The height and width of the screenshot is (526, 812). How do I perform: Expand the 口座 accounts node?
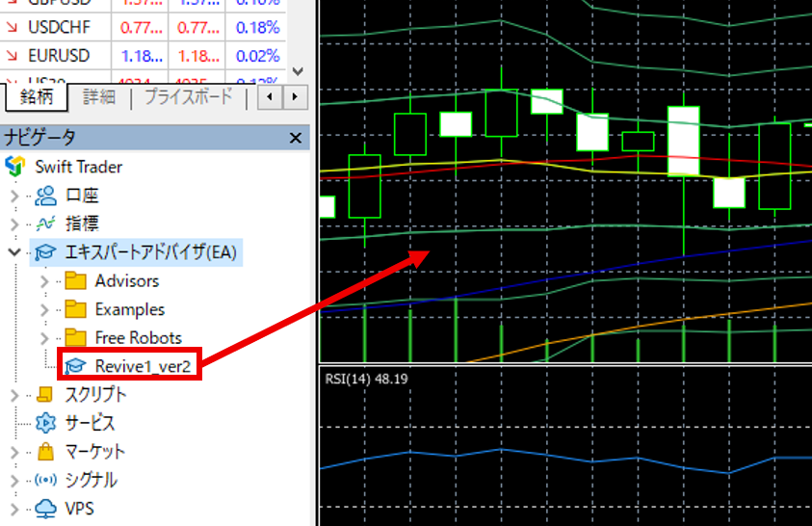[13, 196]
